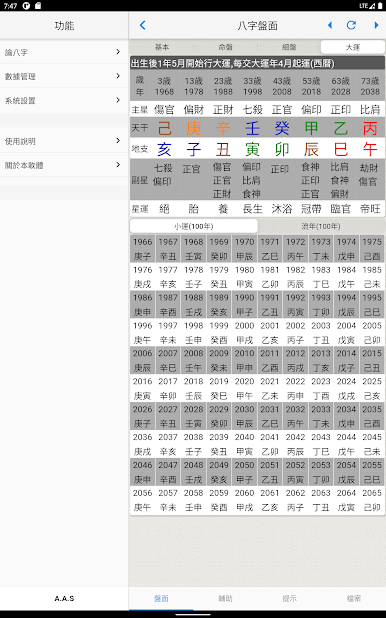Refresh the 八字盤面 chart
Viewport: 386px width, 618px height.
(x=351, y=25)
